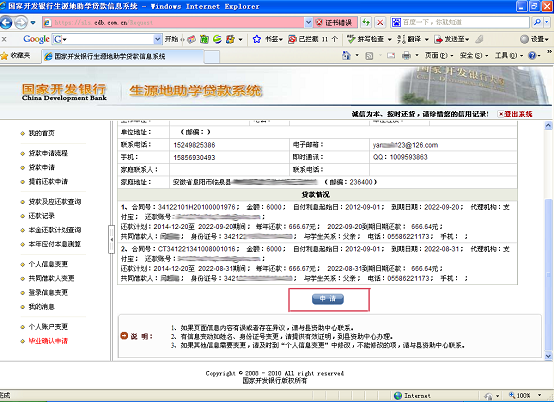This screenshot has height=402, width=554.
Task: Select the phone number 15249825386
Action: point(194,145)
